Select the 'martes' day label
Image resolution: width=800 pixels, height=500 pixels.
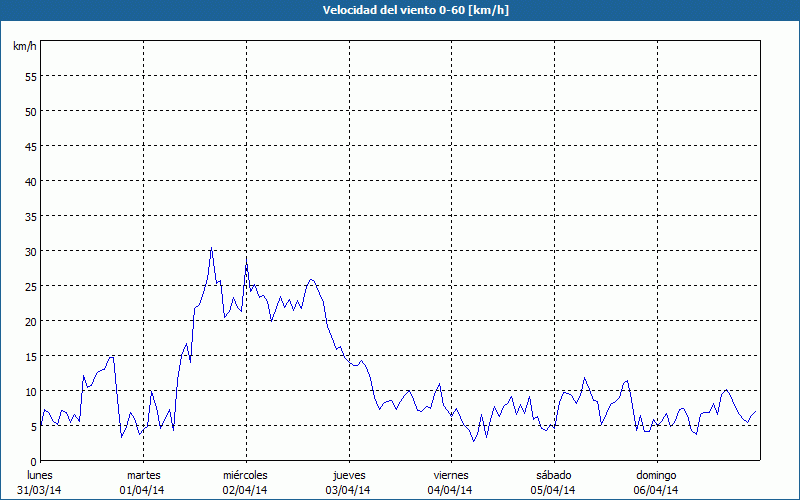click(x=143, y=475)
